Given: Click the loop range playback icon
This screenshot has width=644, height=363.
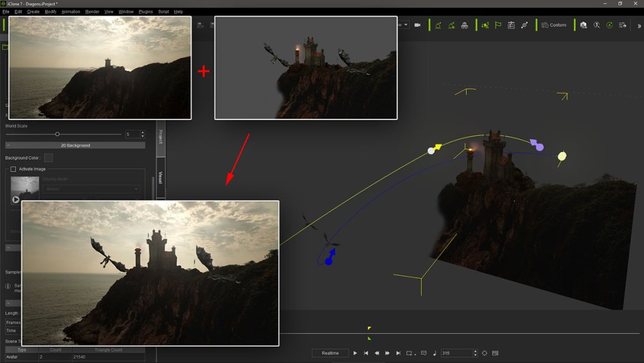Looking at the screenshot, I should point(410,353).
